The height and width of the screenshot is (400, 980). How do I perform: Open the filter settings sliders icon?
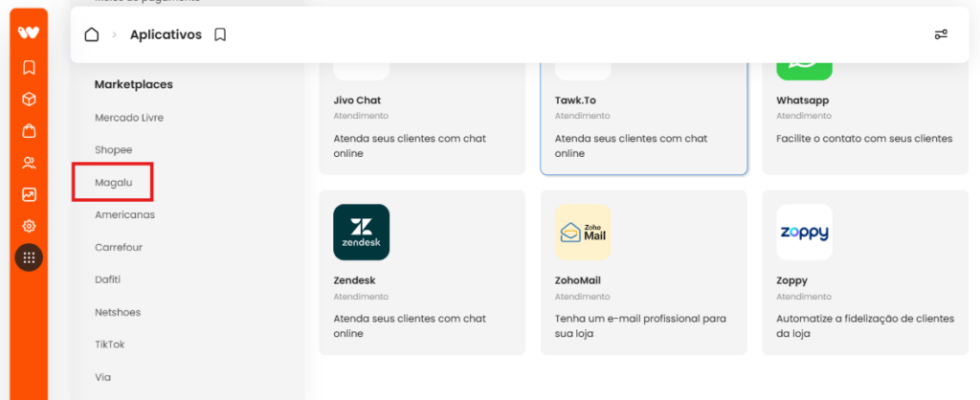tap(941, 34)
